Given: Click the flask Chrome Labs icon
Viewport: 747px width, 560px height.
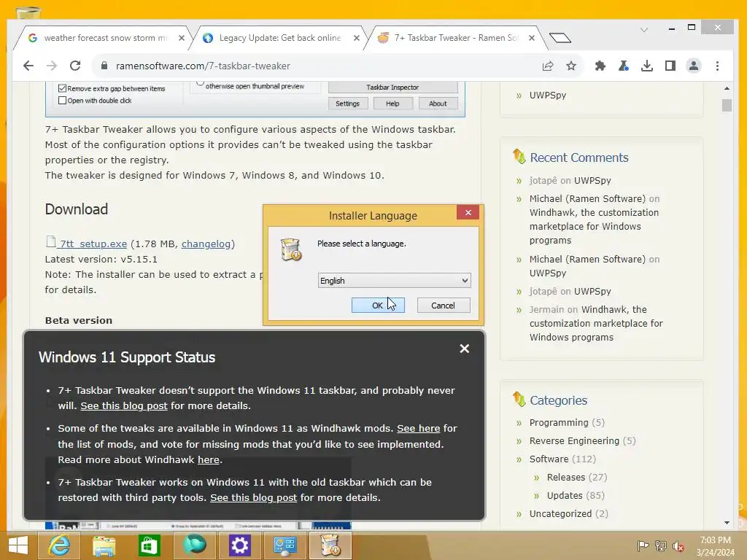Looking at the screenshot, I should coord(624,66).
